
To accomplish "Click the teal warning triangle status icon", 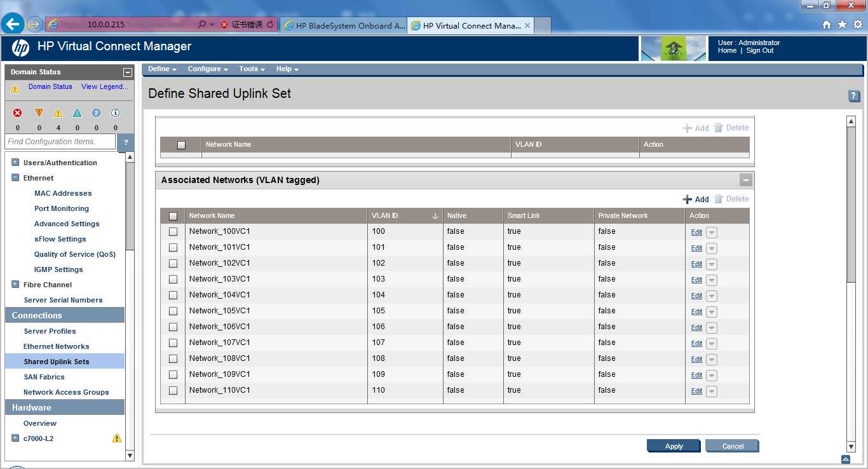I will pyautogui.click(x=77, y=113).
